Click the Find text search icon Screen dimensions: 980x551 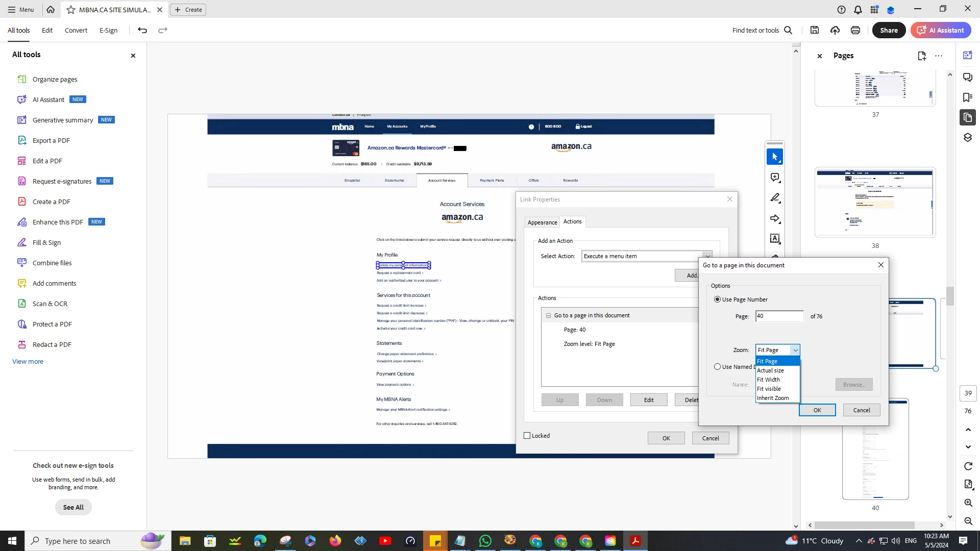point(788,30)
